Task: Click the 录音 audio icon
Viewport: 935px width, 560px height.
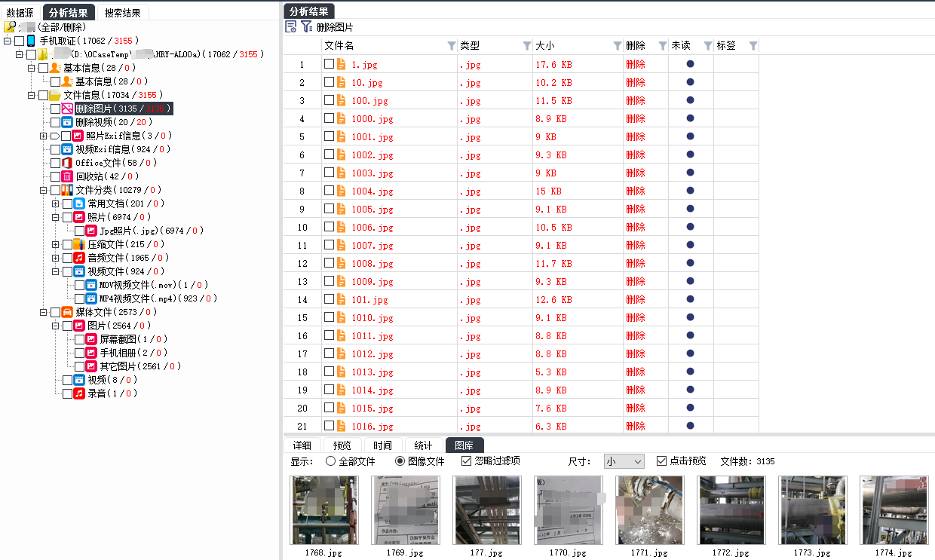Action: coord(79,393)
